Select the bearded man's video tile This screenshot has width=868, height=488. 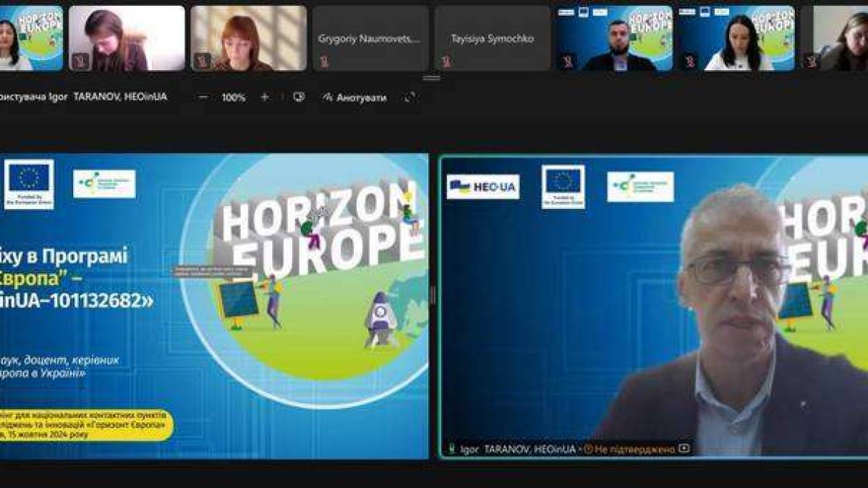click(615, 38)
